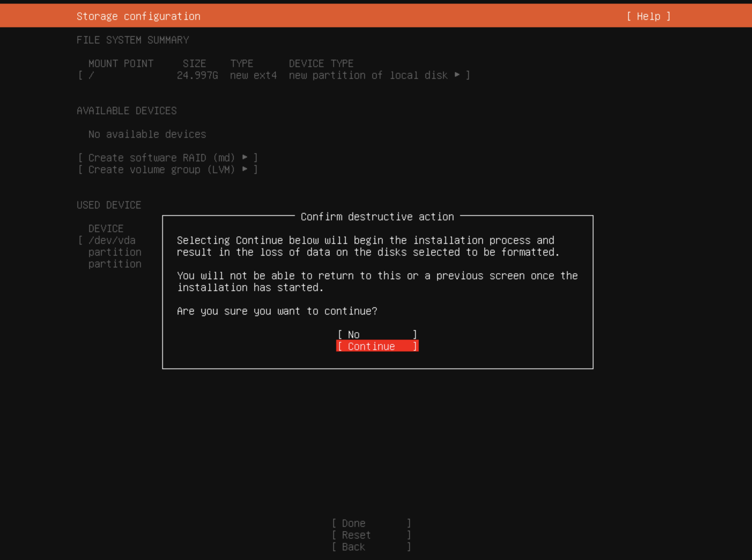Select No to cancel installation

click(377, 334)
